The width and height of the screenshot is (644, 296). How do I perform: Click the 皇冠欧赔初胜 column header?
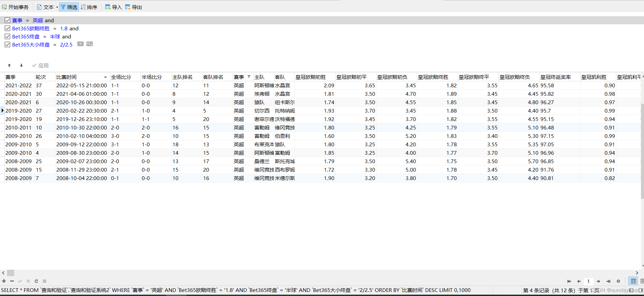click(x=315, y=77)
